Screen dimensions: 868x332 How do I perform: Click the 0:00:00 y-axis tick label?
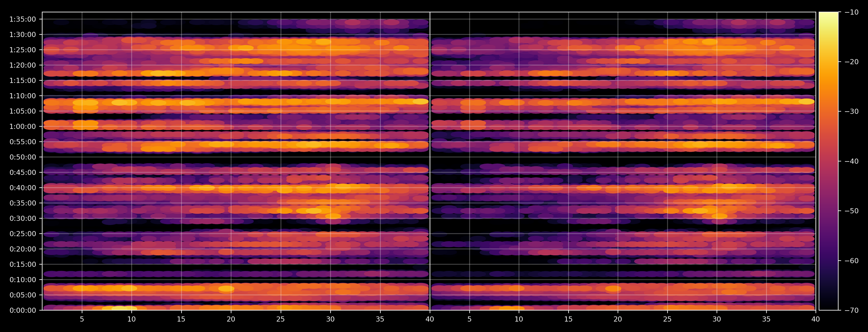(23, 310)
